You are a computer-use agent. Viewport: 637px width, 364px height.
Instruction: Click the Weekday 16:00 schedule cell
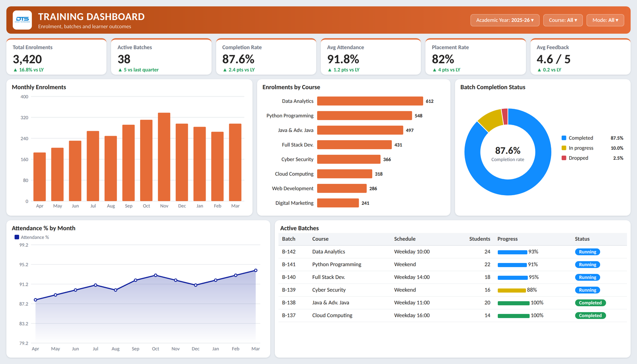412,315
